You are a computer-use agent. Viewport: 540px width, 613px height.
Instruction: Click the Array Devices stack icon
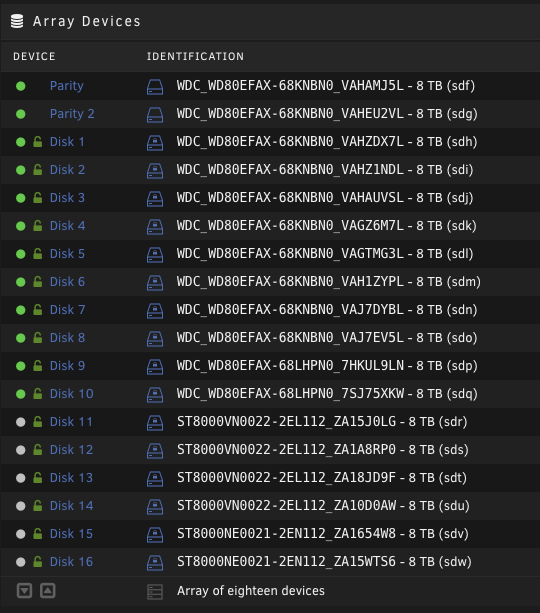click(x=17, y=21)
